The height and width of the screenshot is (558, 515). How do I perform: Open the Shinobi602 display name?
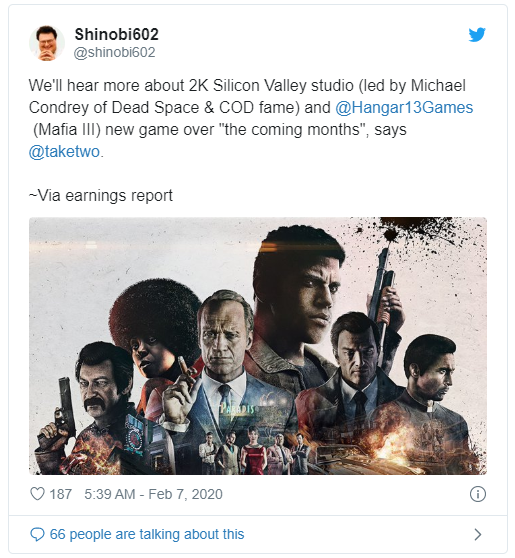click(x=116, y=35)
